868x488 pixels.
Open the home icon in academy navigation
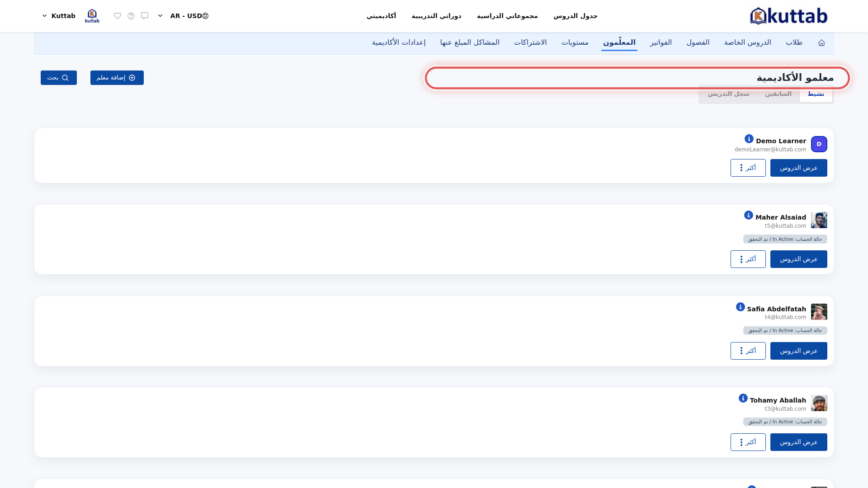coord(821,42)
